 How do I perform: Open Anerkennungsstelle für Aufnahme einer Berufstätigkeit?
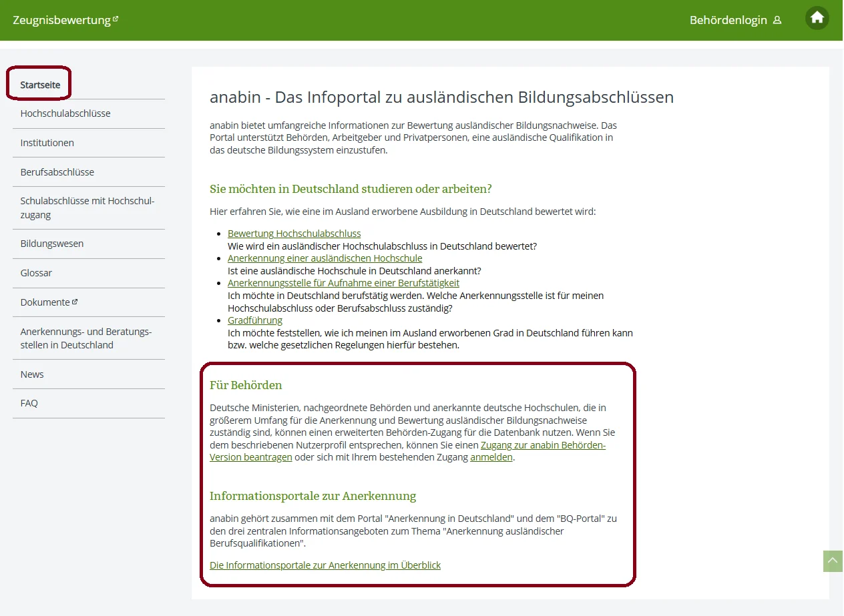pyautogui.click(x=343, y=283)
